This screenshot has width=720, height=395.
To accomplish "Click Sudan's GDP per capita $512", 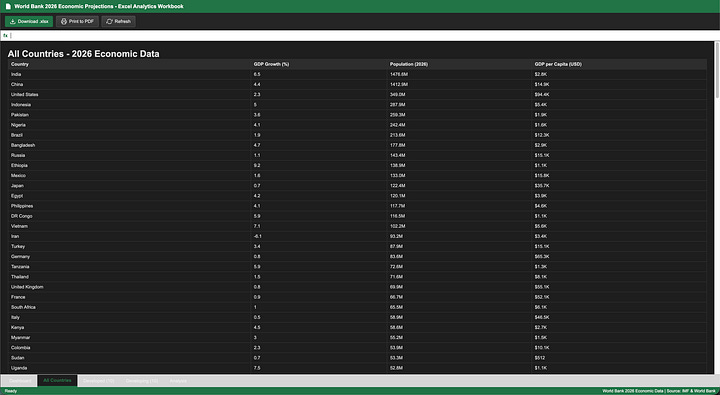I will click(540, 357).
